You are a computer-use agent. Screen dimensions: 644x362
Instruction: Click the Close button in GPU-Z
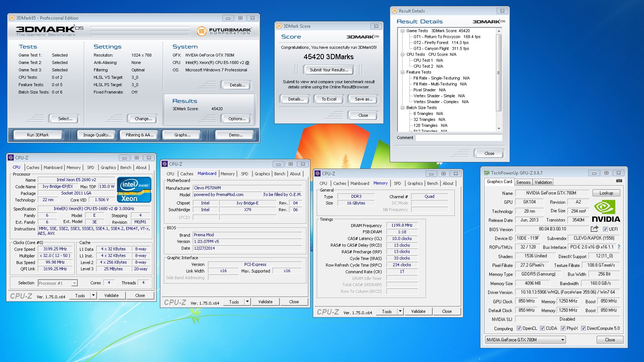click(610, 340)
